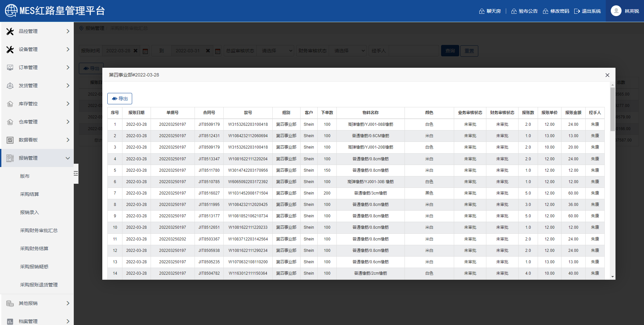Select 报销录入 in the sidebar
Screen dimensions: 644x325
pos(30,212)
